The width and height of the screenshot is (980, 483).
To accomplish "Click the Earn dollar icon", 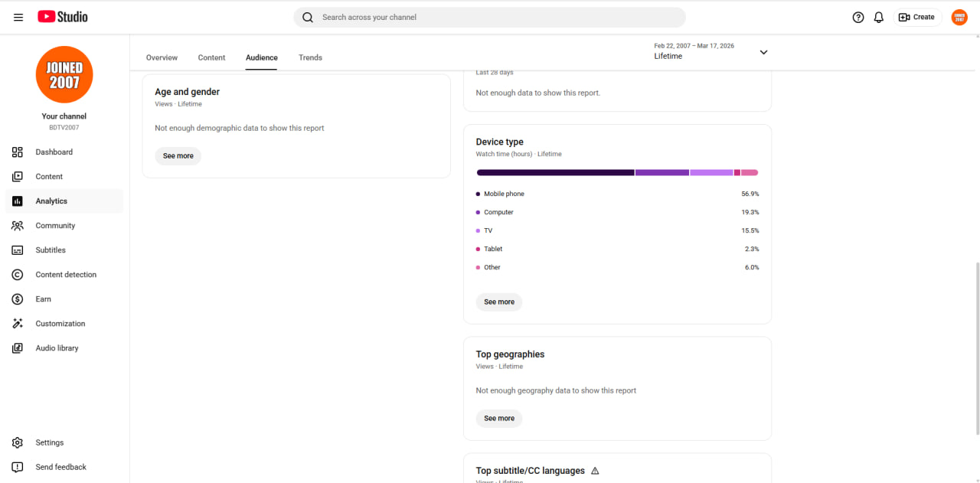I will [x=18, y=299].
